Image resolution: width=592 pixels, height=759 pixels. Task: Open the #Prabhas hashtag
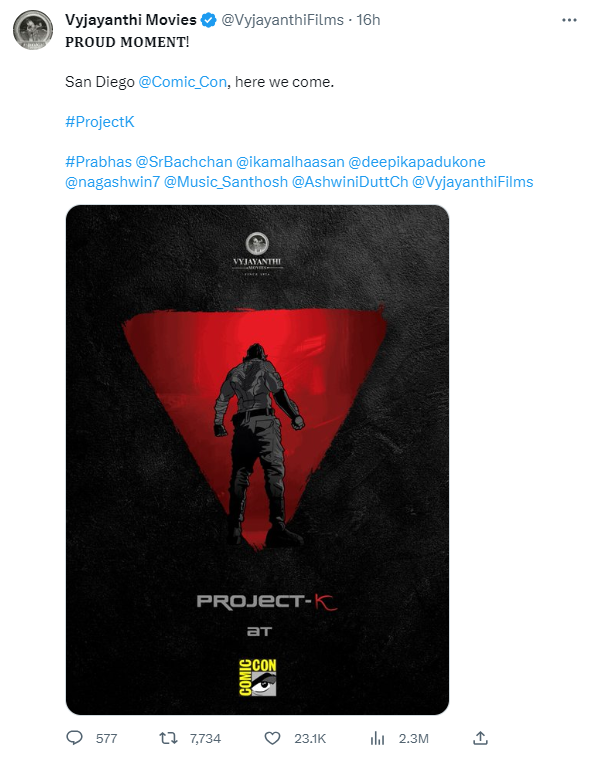[x=99, y=162]
